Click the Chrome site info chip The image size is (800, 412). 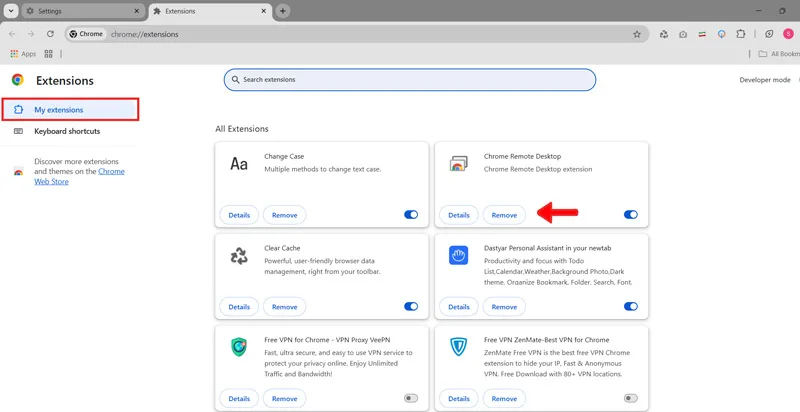(86, 34)
